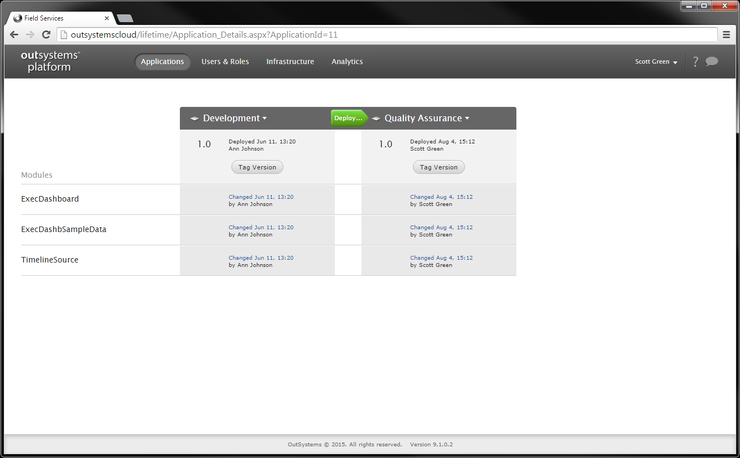The height and width of the screenshot is (458, 740).
Task: Click the Version 9.1.0.2 footer text
Action: 431,444
